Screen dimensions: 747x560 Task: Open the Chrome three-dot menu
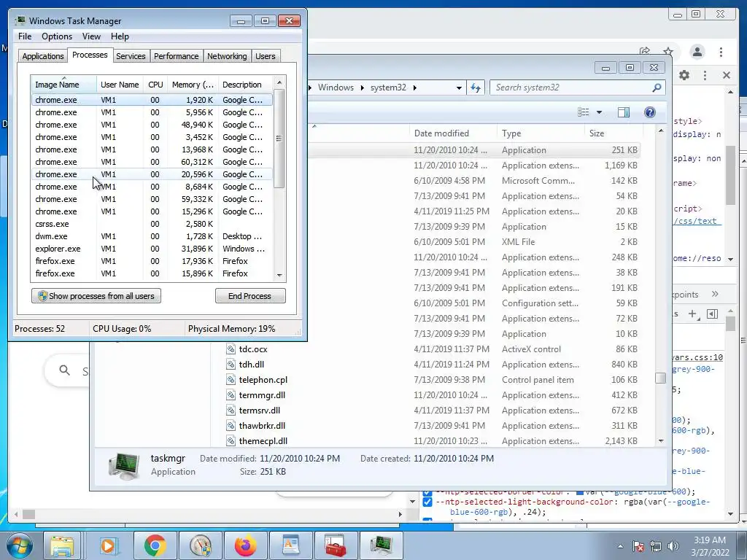(721, 52)
